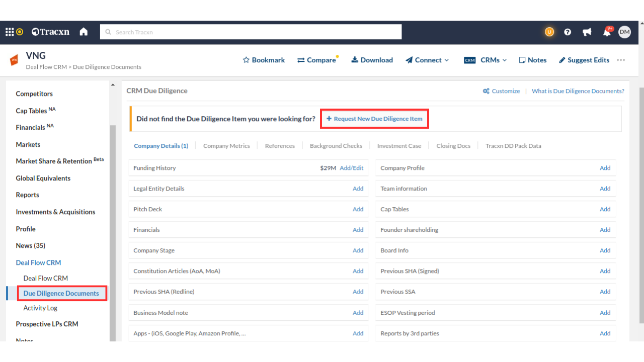Screen dimensions: 644x362
Task: Click the announcements megaphone icon
Action: [587, 32]
